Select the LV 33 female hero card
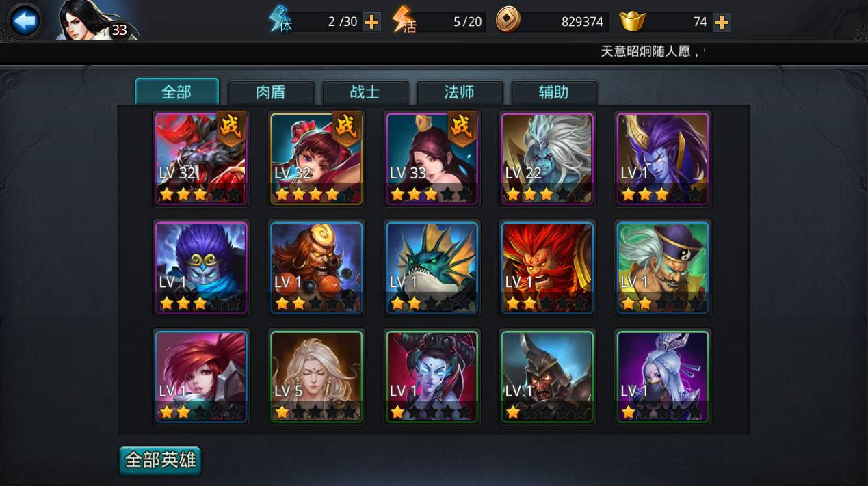 (432, 159)
